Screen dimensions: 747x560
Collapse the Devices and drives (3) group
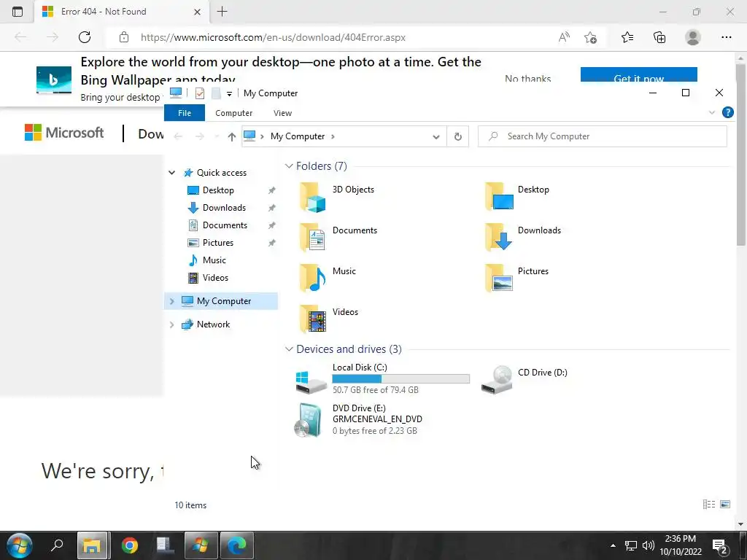point(289,349)
